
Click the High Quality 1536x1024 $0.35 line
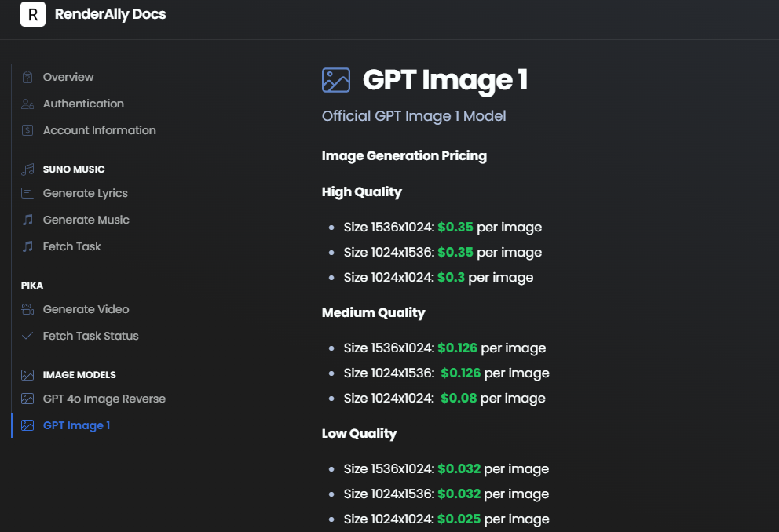pyautogui.click(x=443, y=228)
